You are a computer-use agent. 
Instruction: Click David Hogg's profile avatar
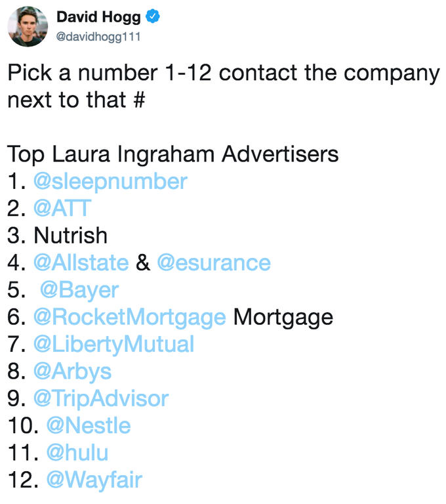point(28,26)
